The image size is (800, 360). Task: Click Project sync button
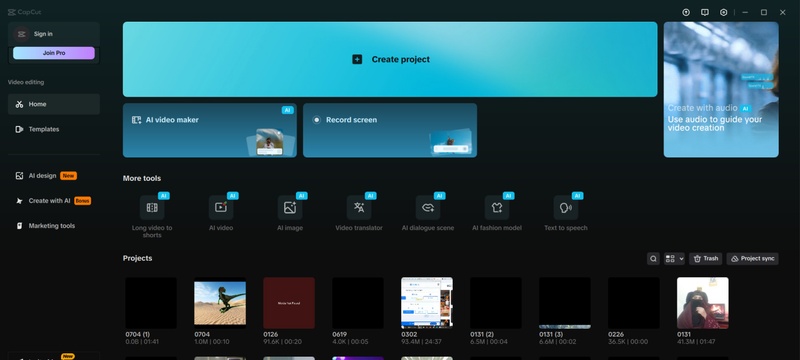click(x=753, y=259)
